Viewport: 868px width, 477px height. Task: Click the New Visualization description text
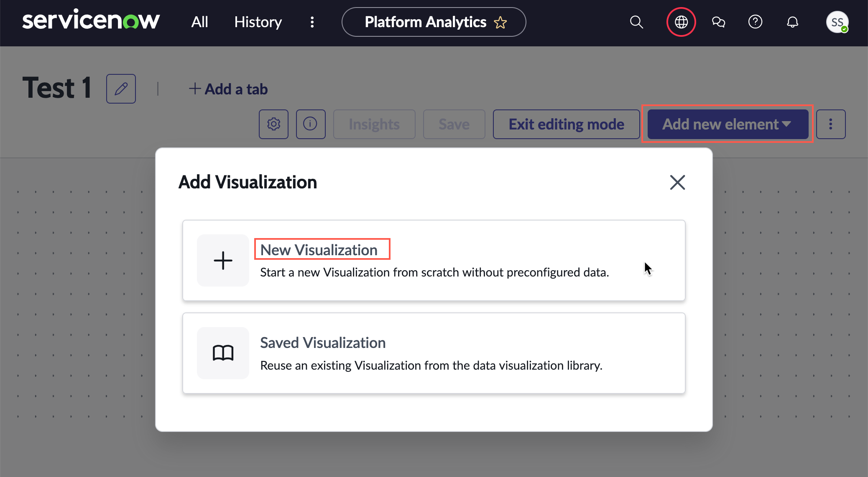[x=434, y=272]
